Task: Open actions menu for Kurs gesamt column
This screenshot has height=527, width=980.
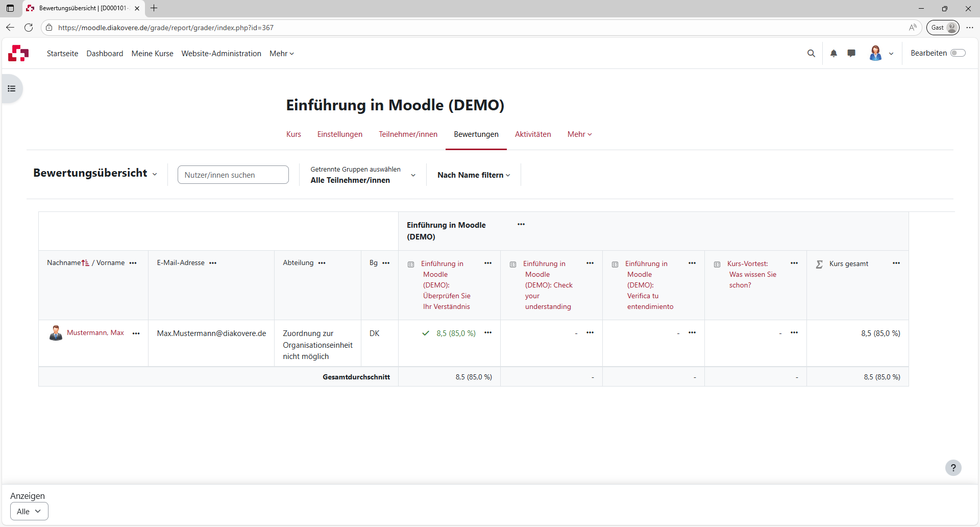Action: [896, 263]
